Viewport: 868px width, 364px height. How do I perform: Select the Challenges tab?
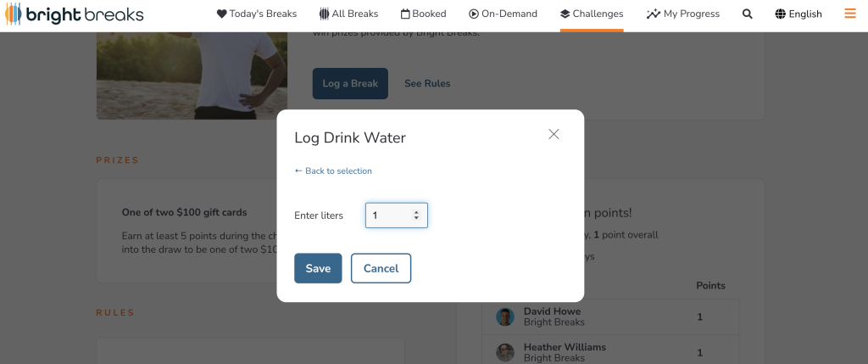click(x=592, y=14)
